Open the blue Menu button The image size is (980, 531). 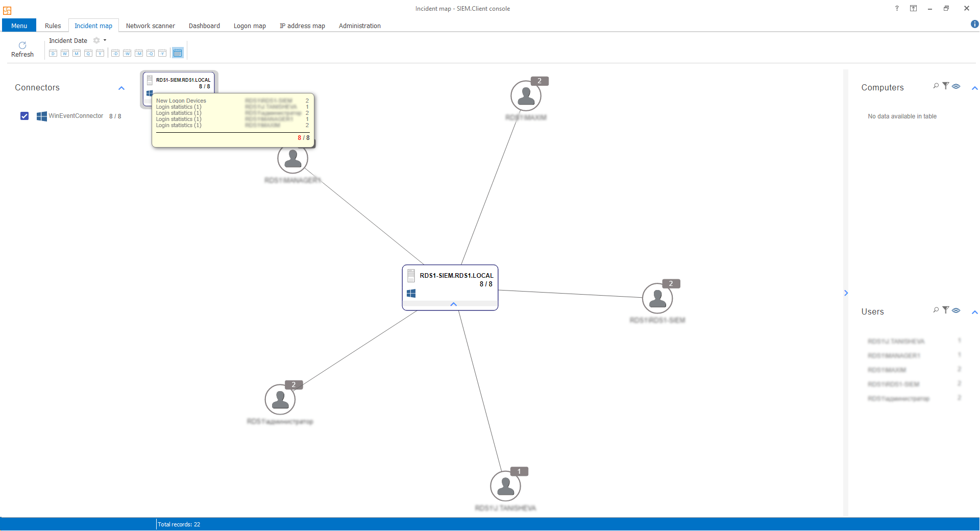click(19, 26)
